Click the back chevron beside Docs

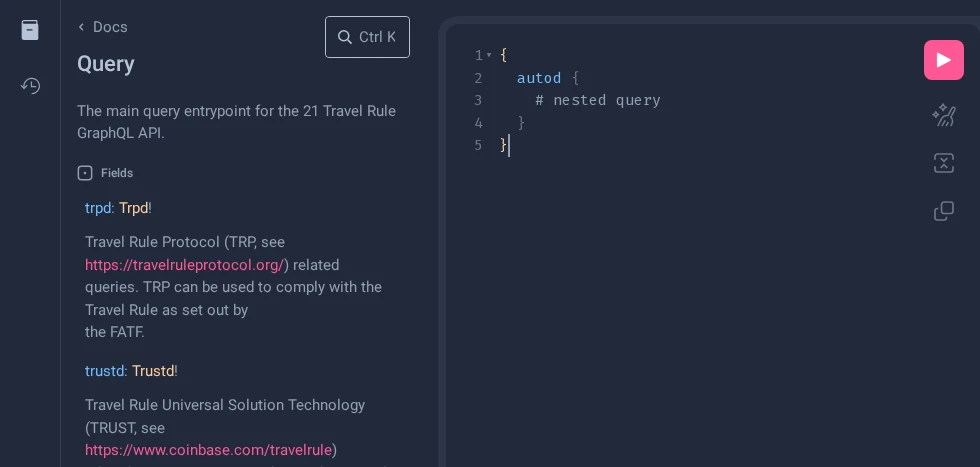[x=81, y=27]
